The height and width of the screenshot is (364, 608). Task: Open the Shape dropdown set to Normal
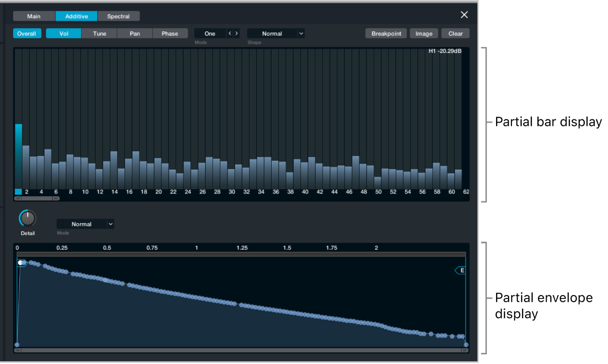click(275, 33)
